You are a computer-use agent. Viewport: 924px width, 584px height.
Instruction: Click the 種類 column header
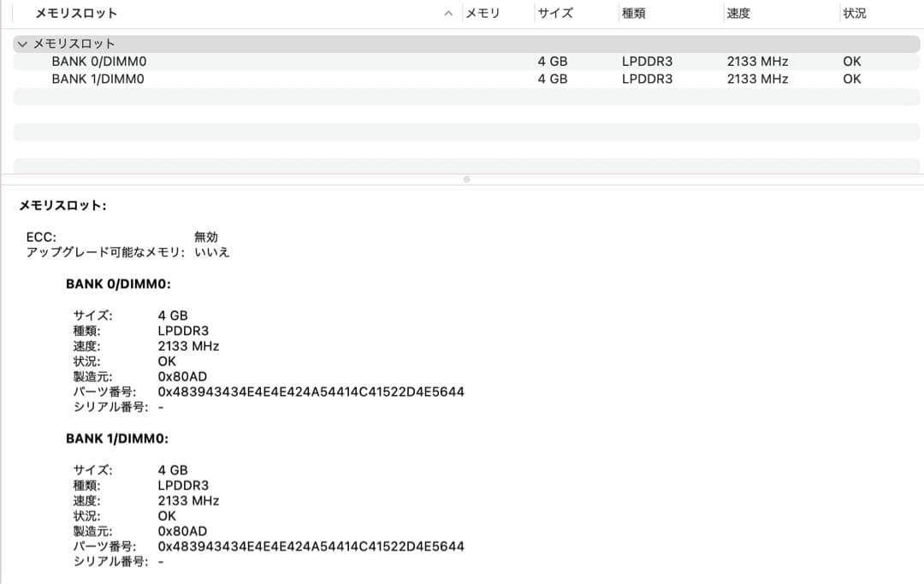pyautogui.click(x=633, y=13)
